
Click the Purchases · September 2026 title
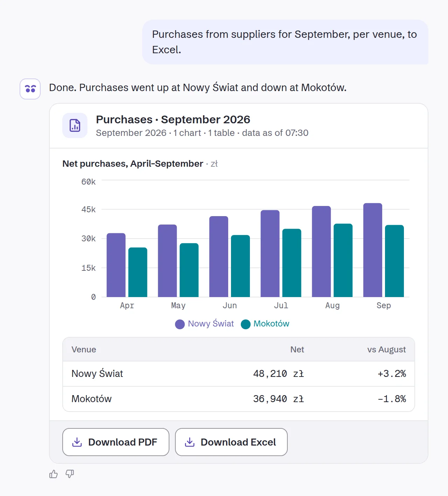[173, 119]
